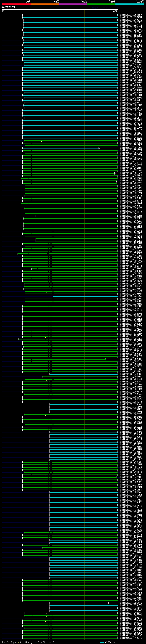Open hit UniRef100_A8B065

click(x=131, y=492)
